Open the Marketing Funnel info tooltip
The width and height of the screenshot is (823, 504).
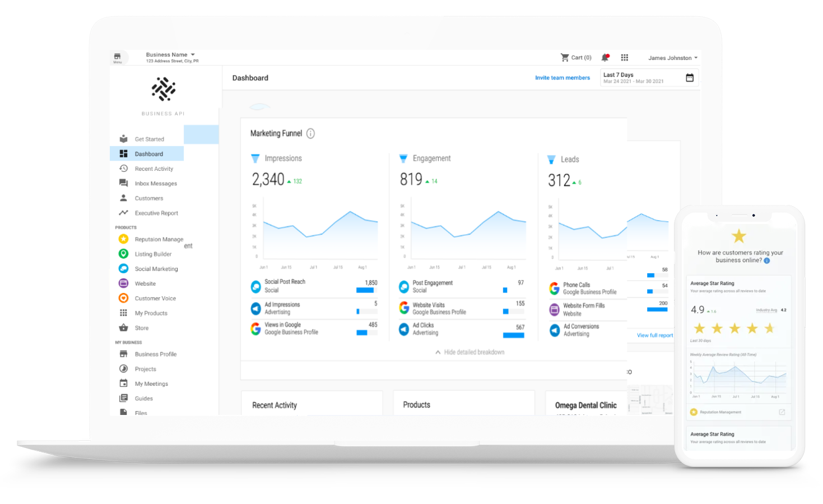311,133
